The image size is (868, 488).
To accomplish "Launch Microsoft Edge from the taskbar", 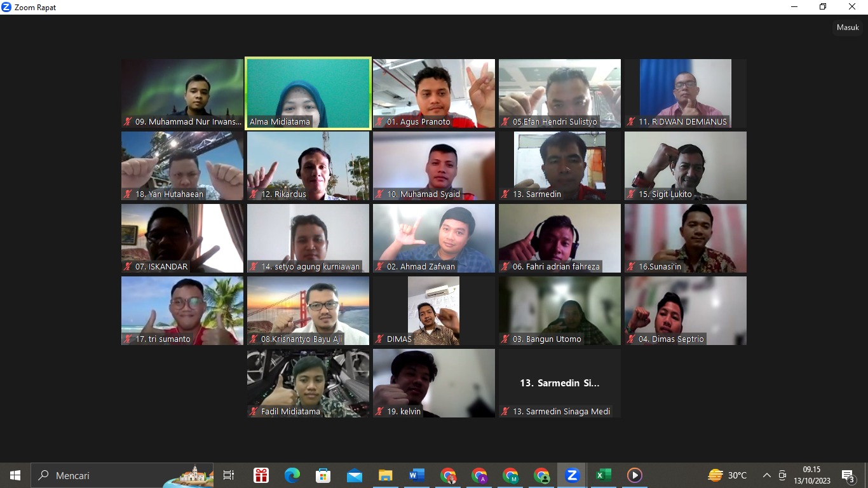I will 292,475.
